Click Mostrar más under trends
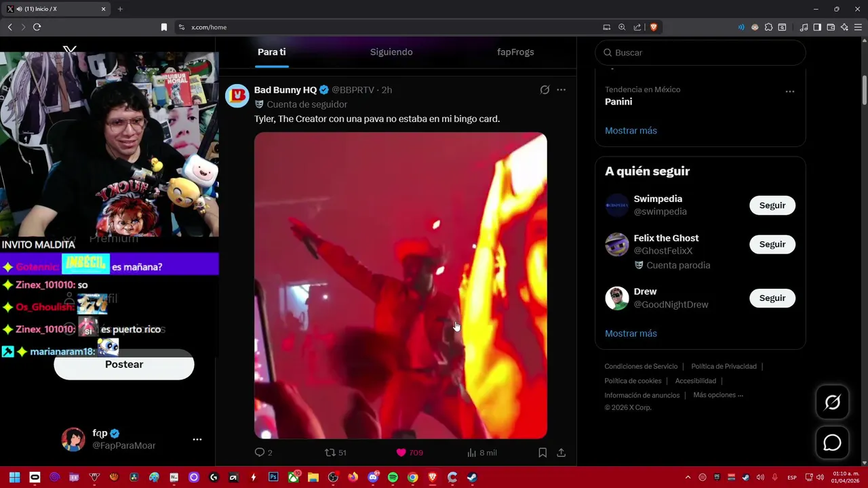 tap(631, 131)
